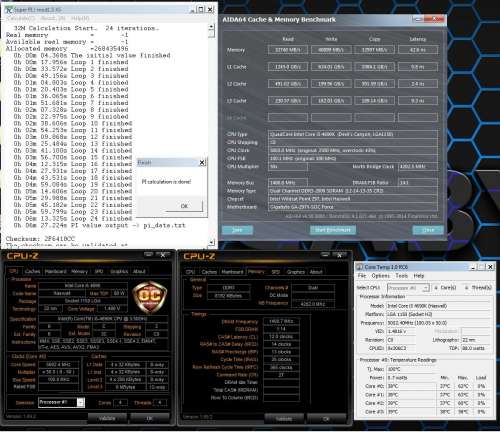Image resolution: width=500 pixels, height=432 pixels.
Task: Minimize the Core Temp window
Action: click(473, 267)
